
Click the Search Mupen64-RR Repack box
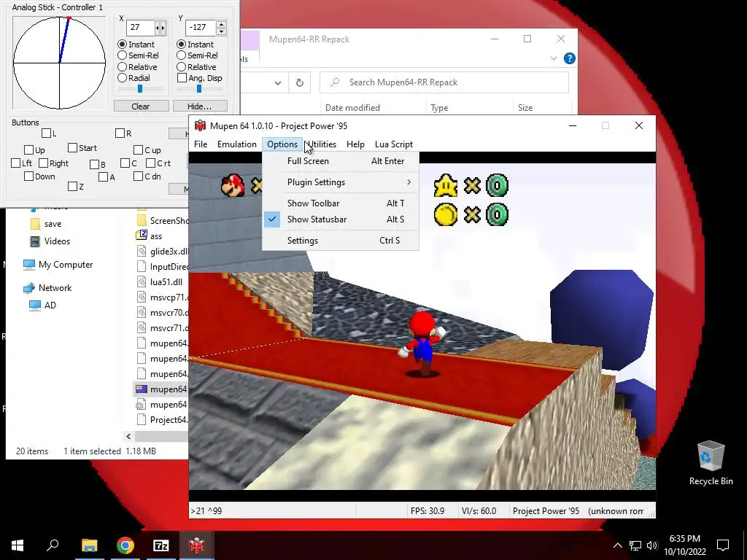pos(444,82)
